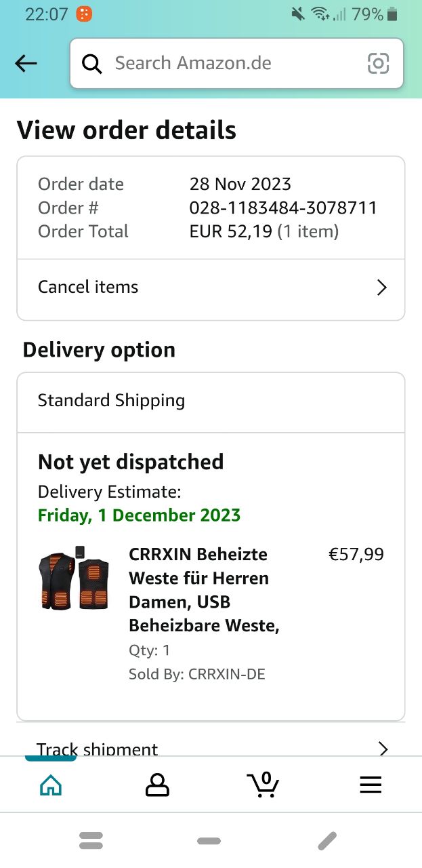
Task: Open the shopping cart icon
Action: 263,784
